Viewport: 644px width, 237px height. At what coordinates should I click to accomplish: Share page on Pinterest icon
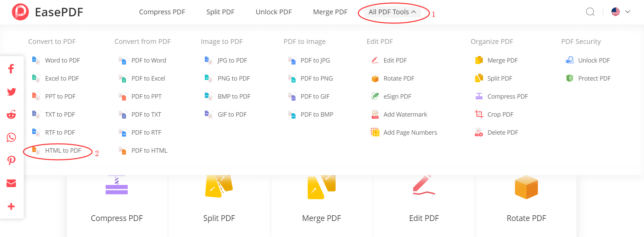[x=11, y=160]
